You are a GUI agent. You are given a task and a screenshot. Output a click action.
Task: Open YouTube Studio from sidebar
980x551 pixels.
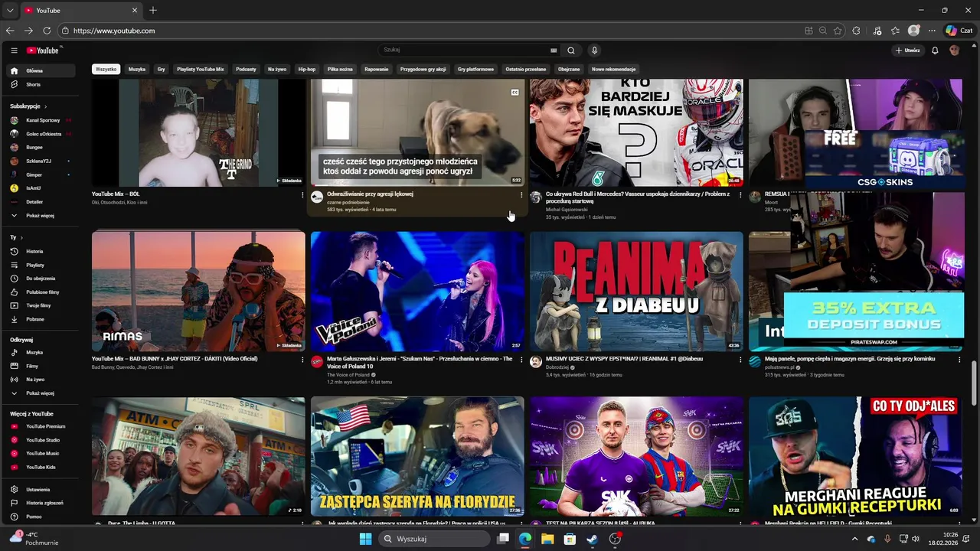tap(42, 440)
